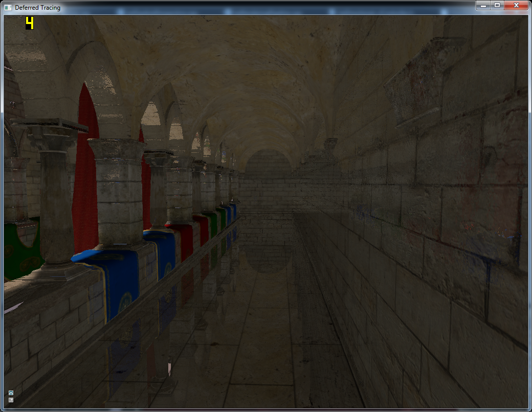Image resolution: width=532 pixels, height=412 pixels.
Task: Click the brick wall on the right side
Action: pos(435,256)
